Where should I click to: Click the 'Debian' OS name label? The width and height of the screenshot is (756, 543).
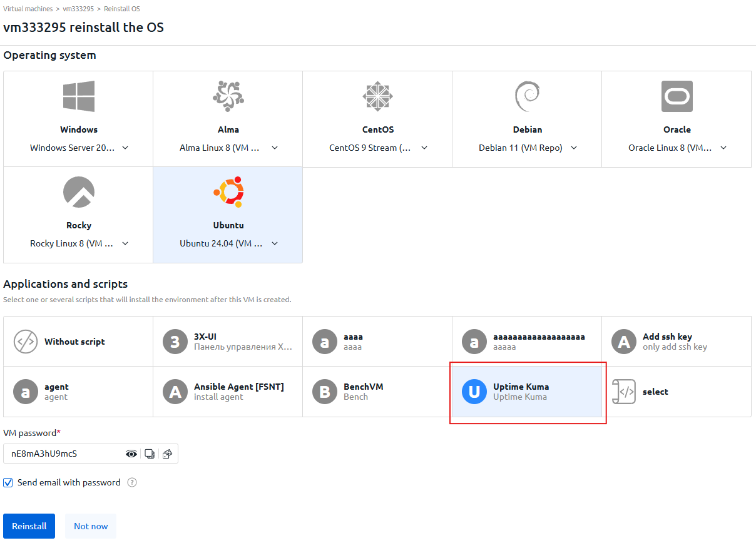coord(527,129)
